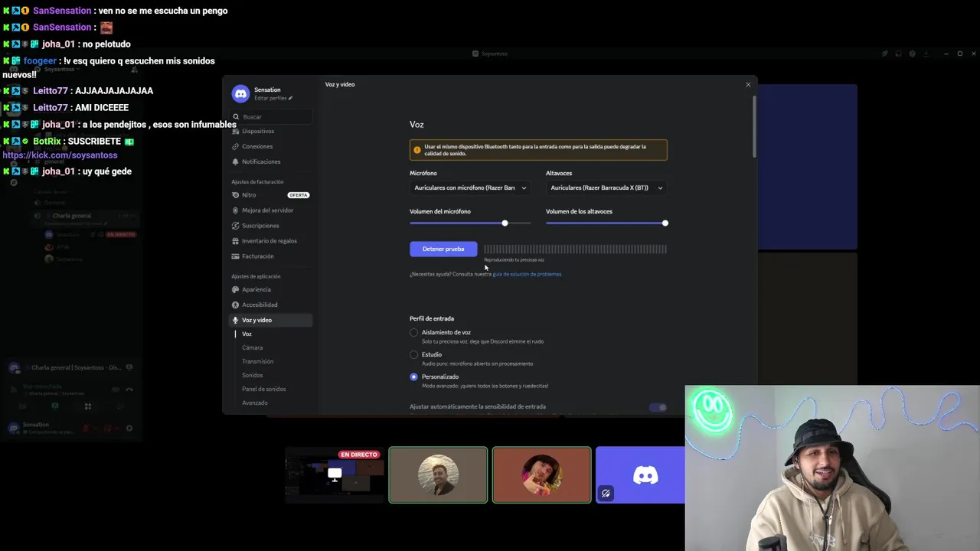
Task: Select the Avanzado sub-tab
Action: pyautogui.click(x=255, y=403)
